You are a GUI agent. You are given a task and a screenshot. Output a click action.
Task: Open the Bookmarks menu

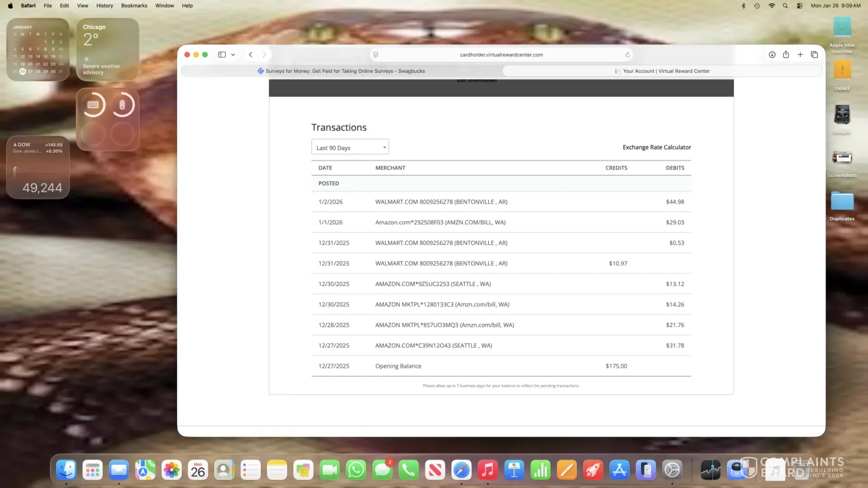pos(134,6)
